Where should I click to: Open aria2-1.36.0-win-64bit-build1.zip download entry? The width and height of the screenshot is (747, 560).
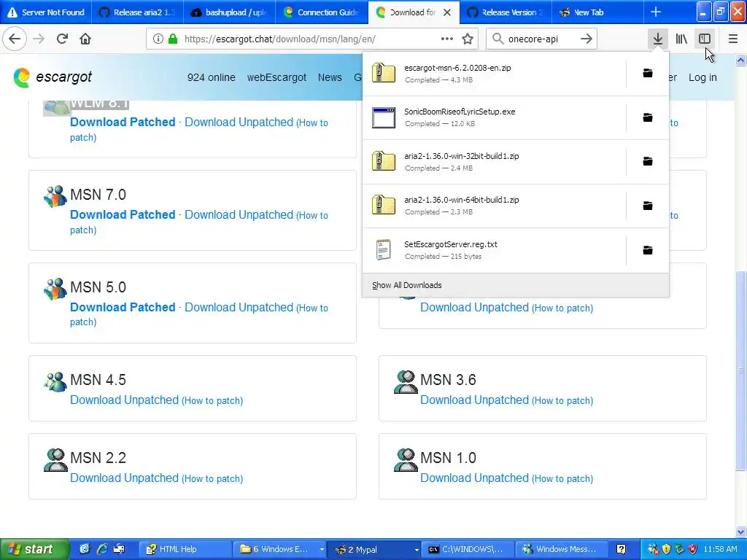click(x=494, y=206)
